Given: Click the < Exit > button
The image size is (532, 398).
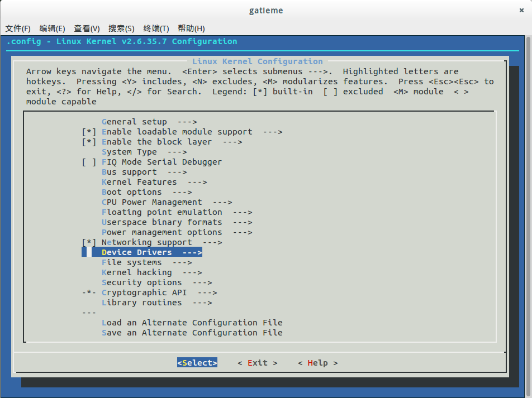Looking at the screenshot, I should pyautogui.click(x=258, y=363).
